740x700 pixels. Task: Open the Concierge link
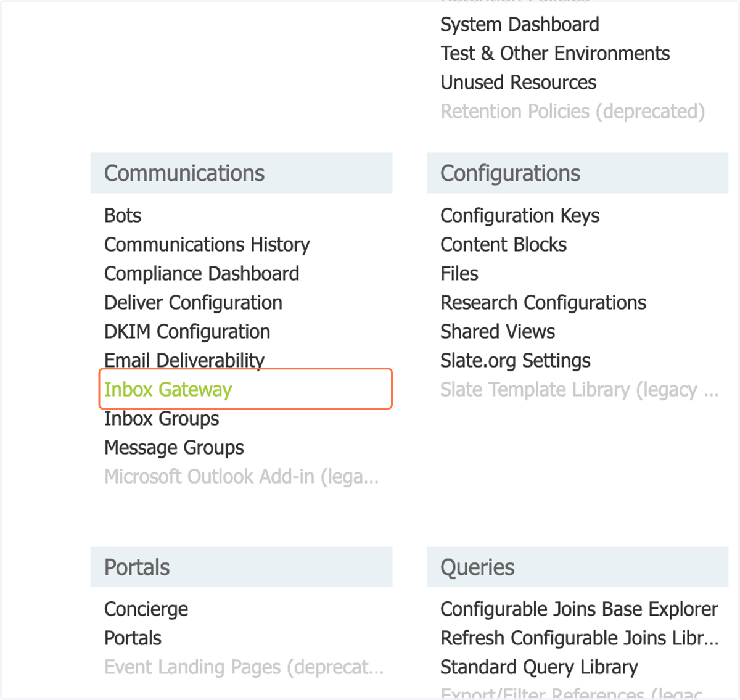(146, 609)
